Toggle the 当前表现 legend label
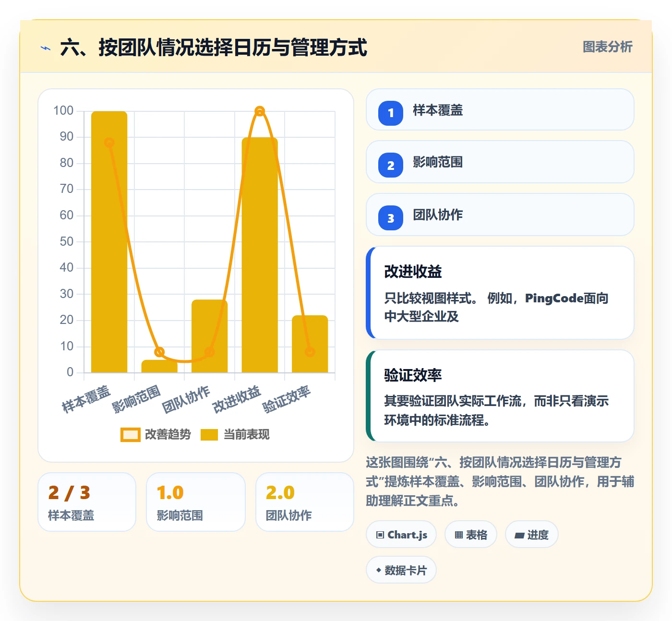Viewport: 672px width, 621px height. (247, 434)
